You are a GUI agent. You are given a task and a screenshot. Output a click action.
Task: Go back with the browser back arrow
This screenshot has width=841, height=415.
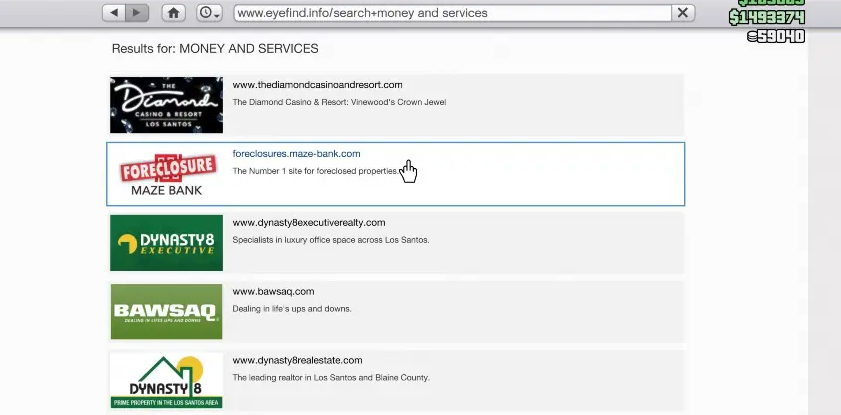[114, 13]
